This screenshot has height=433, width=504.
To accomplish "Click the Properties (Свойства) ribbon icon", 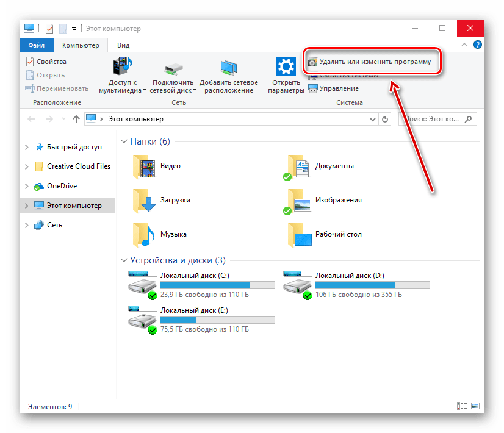I will (x=29, y=62).
